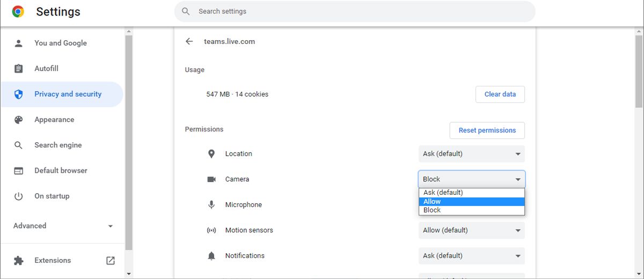Click the Search engine magnifier icon in sidebar

point(19,145)
